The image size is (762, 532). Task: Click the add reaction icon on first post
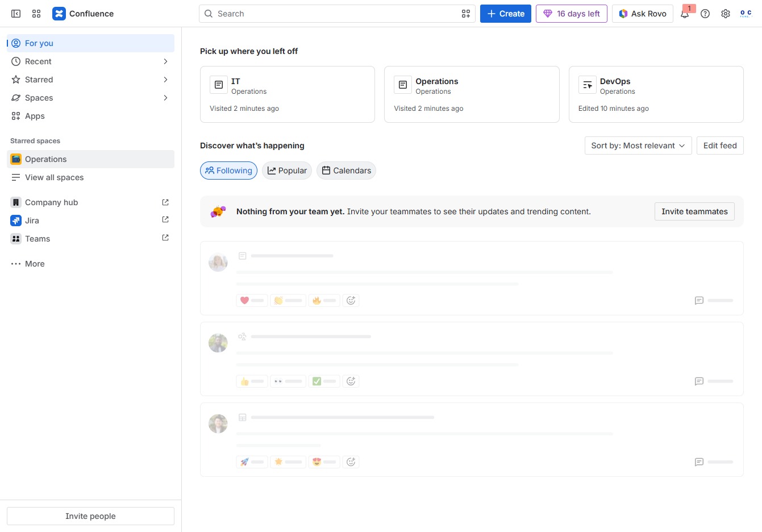click(351, 300)
